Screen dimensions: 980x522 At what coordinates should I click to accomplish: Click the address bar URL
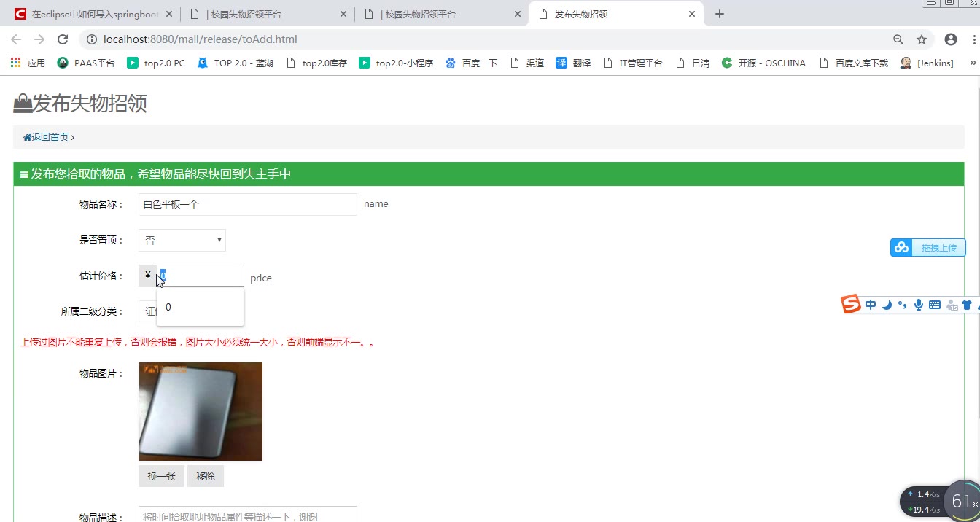pos(201,39)
